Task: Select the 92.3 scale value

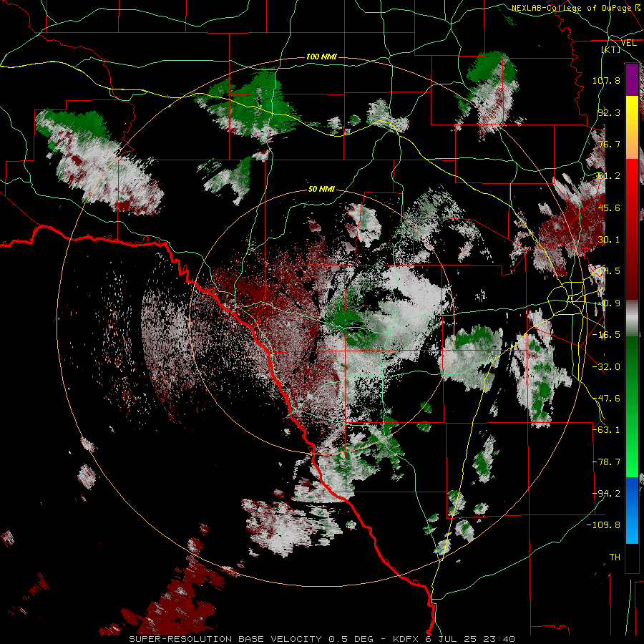Action: point(609,112)
